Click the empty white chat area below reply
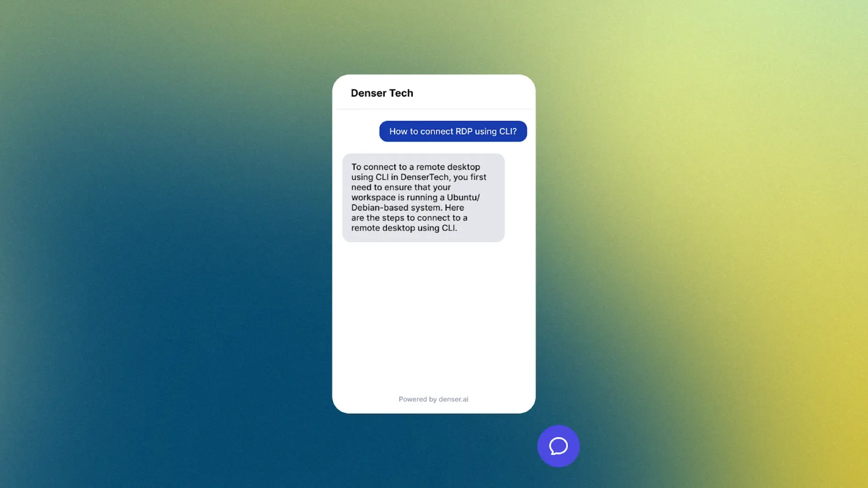This screenshot has height=488, width=868. 433,316
